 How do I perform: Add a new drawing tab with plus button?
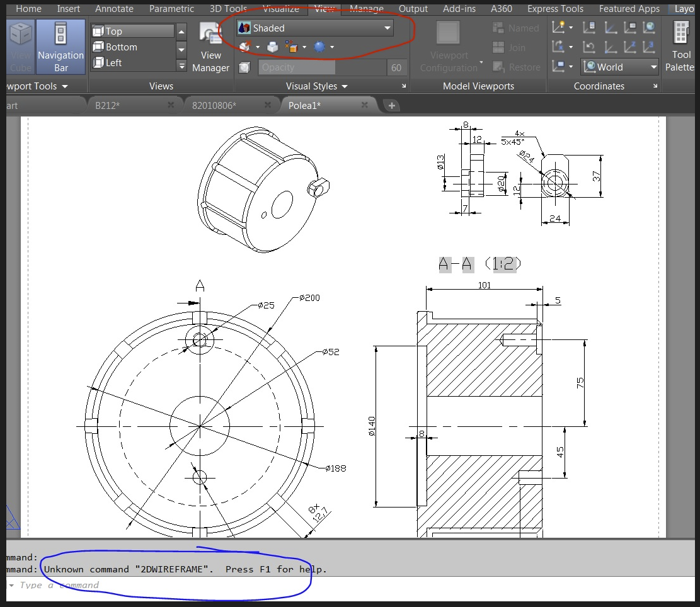point(391,105)
